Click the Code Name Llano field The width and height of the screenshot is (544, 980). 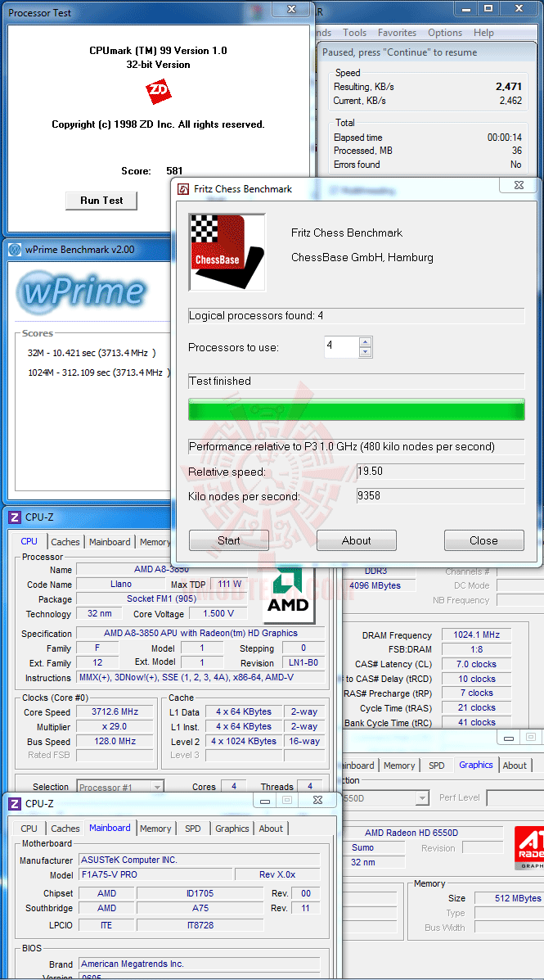click(120, 584)
